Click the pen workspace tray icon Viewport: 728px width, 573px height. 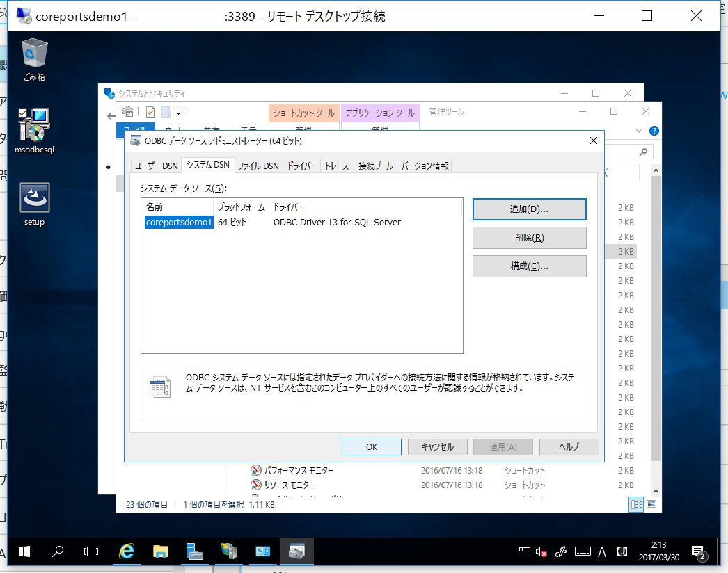[562, 551]
